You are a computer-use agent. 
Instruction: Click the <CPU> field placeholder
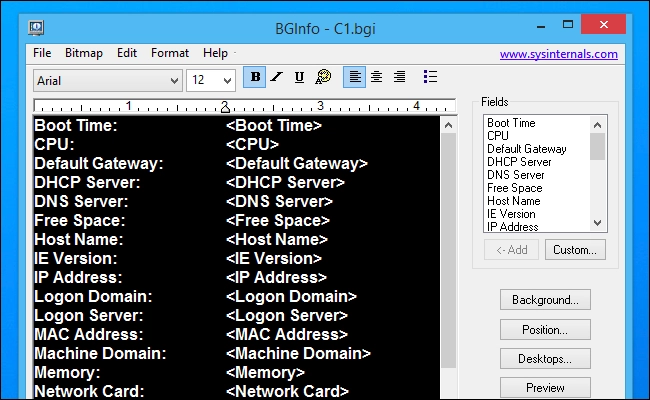point(252,144)
